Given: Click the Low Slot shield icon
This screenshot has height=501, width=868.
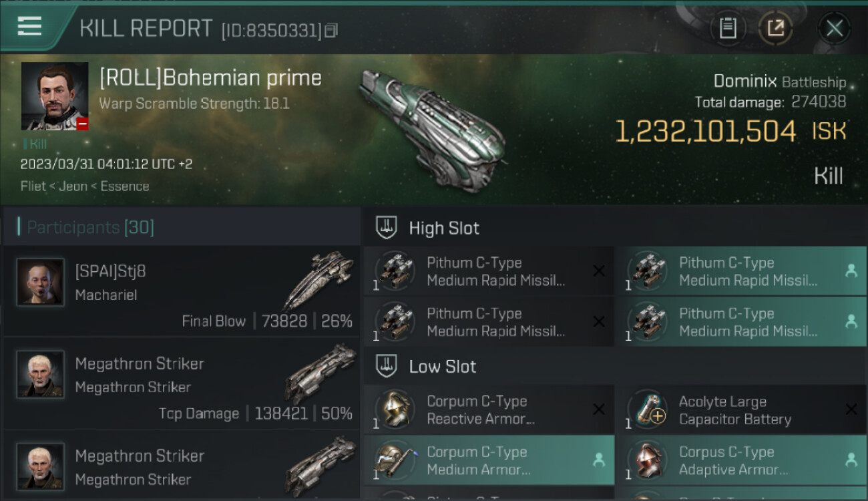Looking at the screenshot, I should pos(386,366).
